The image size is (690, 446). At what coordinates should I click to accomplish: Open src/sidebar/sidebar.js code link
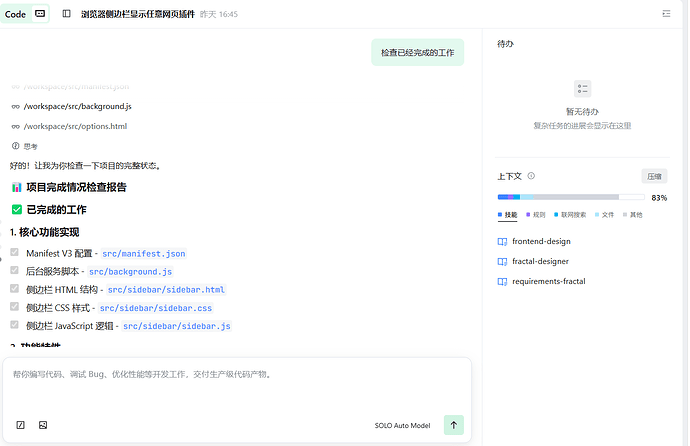pos(176,326)
